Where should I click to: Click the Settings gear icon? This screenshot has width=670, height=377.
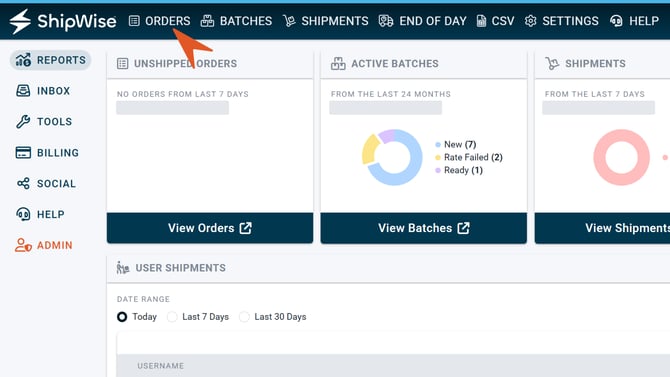pos(530,21)
